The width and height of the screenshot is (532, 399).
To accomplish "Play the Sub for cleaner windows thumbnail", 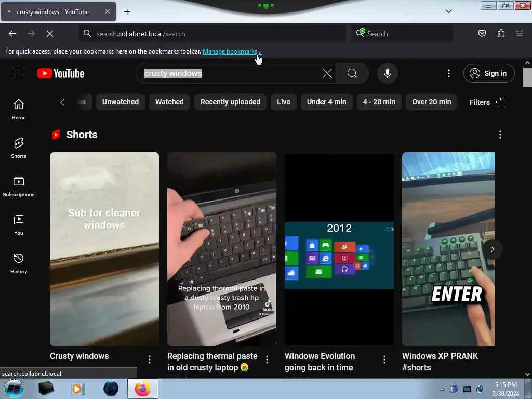I will point(104,249).
